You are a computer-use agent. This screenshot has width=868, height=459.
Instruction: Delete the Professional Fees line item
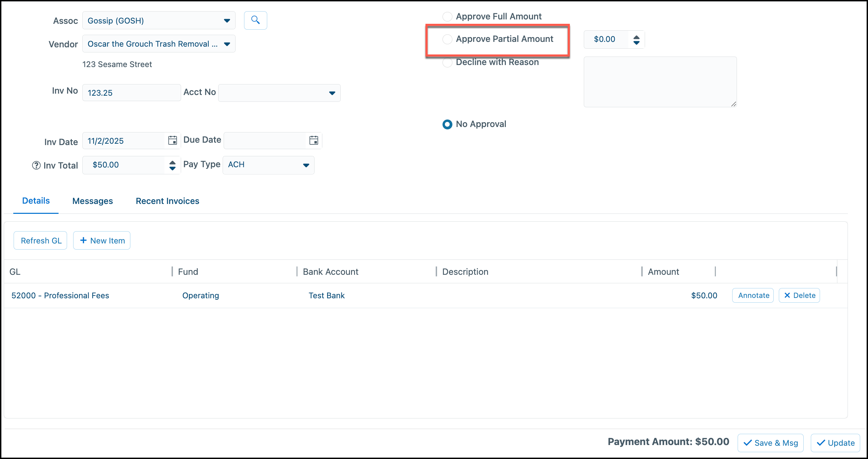[x=799, y=296]
